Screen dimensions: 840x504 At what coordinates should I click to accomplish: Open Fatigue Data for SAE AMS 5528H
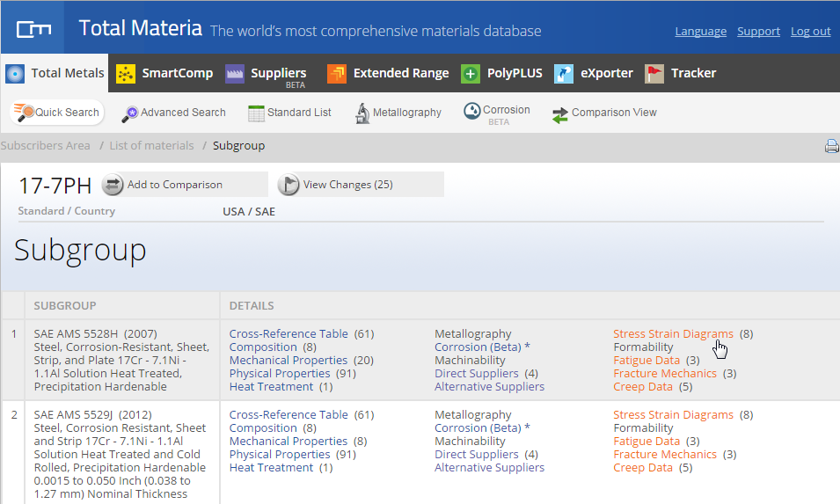click(646, 361)
